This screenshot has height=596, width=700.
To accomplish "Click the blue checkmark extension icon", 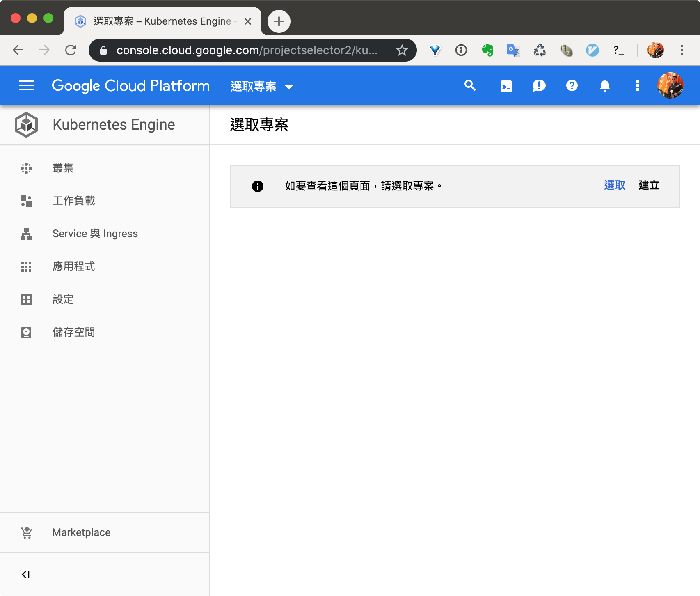I will 592,50.
